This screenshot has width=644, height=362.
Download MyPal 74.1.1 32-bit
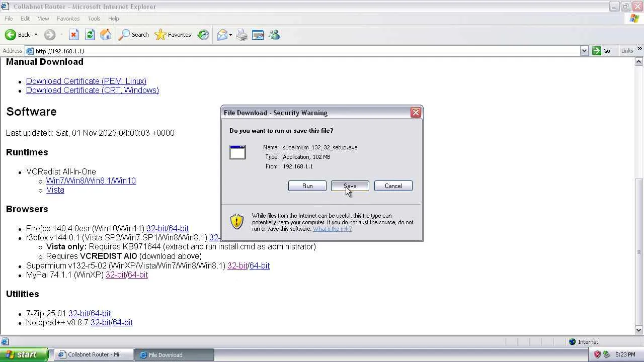pyautogui.click(x=115, y=275)
